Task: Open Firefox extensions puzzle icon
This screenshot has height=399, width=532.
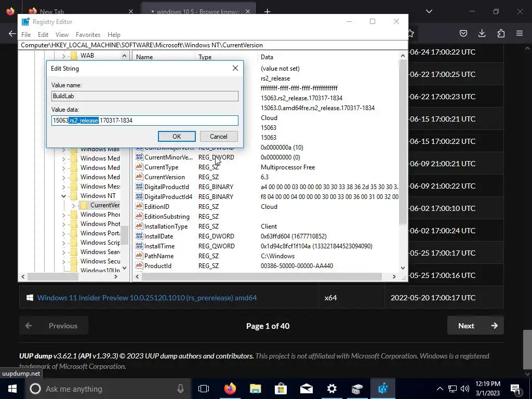Action: tap(501, 33)
